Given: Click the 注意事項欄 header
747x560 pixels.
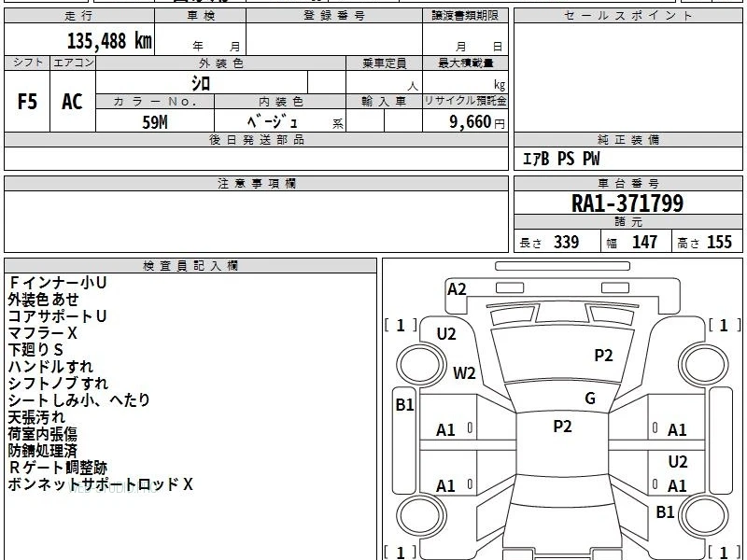Looking at the screenshot, I should [x=256, y=183].
